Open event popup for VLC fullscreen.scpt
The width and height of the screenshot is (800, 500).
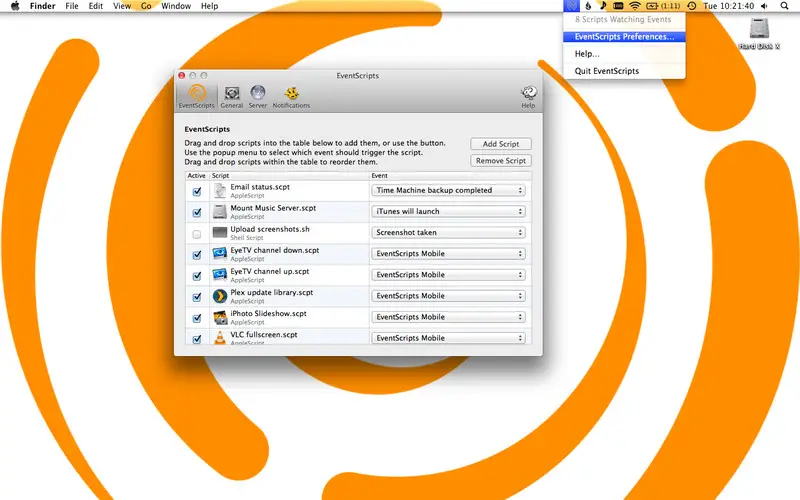click(x=448, y=338)
